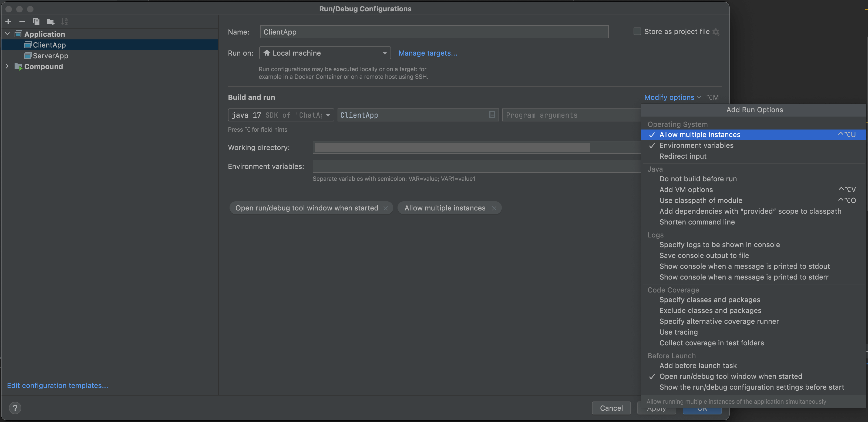Open the Run on Local machine dropdown
This screenshot has height=422, width=868.
(325, 53)
